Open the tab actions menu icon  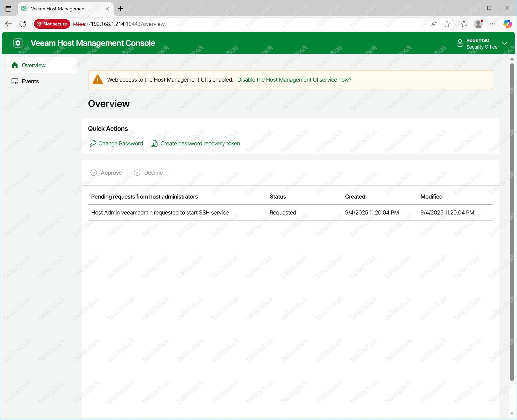point(8,9)
